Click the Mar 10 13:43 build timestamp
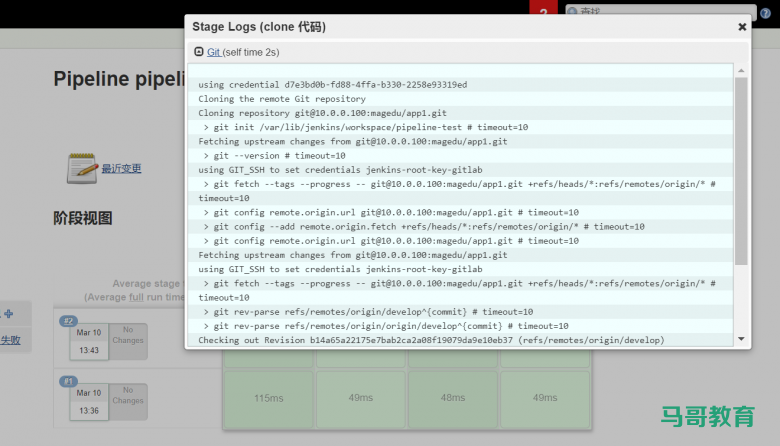This screenshot has width=780, height=446. click(x=88, y=342)
